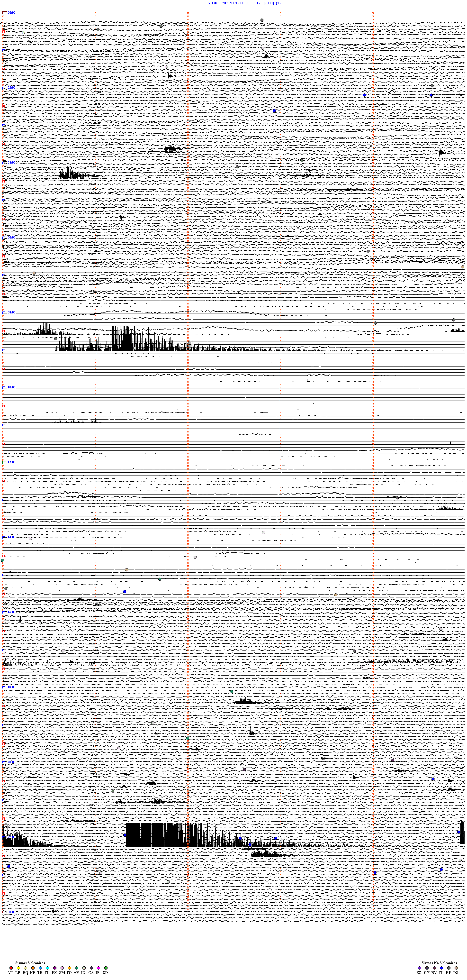
Task: Click the 'LP' legend label text
Action: coord(18,973)
